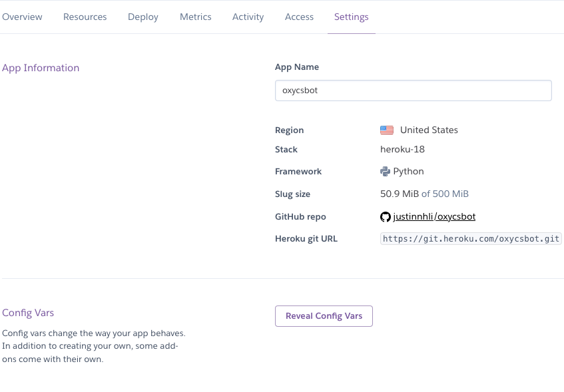Click the 'Config Vars' section heading
The width and height of the screenshot is (564, 392).
coord(28,313)
